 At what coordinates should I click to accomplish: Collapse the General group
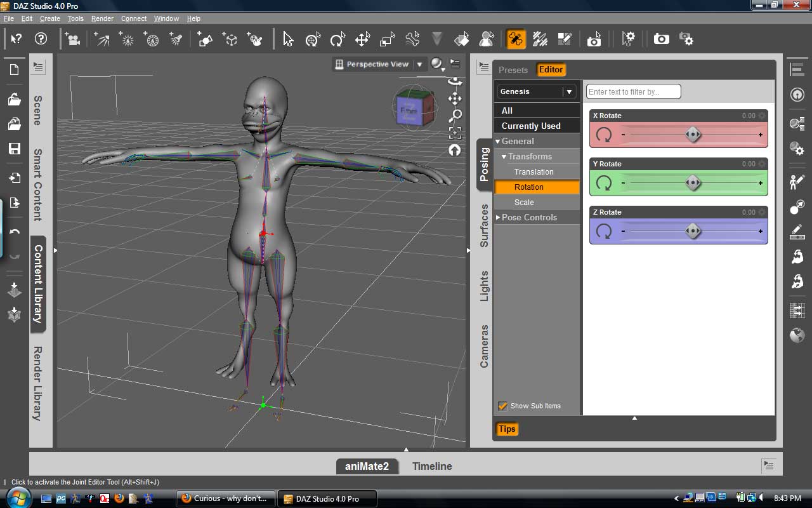(498, 141)
